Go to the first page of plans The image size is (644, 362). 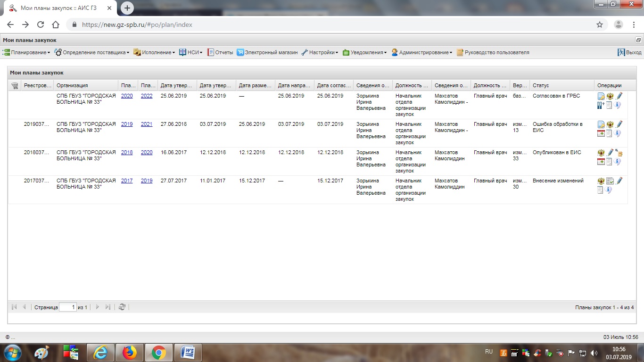[x=15, y=307]
